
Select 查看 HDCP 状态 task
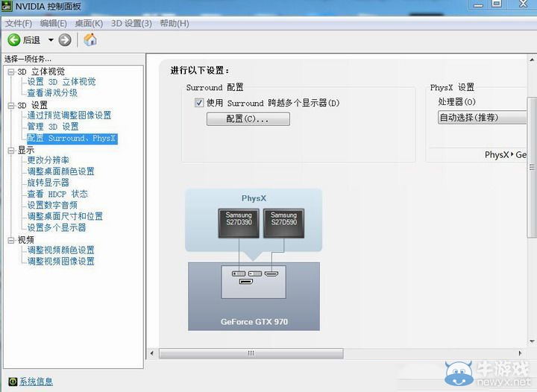coord(57,194)
